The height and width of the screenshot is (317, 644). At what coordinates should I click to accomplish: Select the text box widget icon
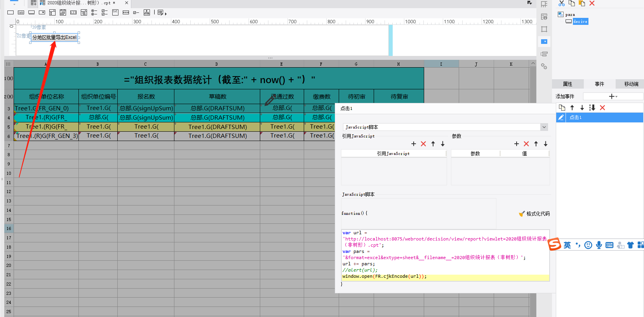(10, 12)
